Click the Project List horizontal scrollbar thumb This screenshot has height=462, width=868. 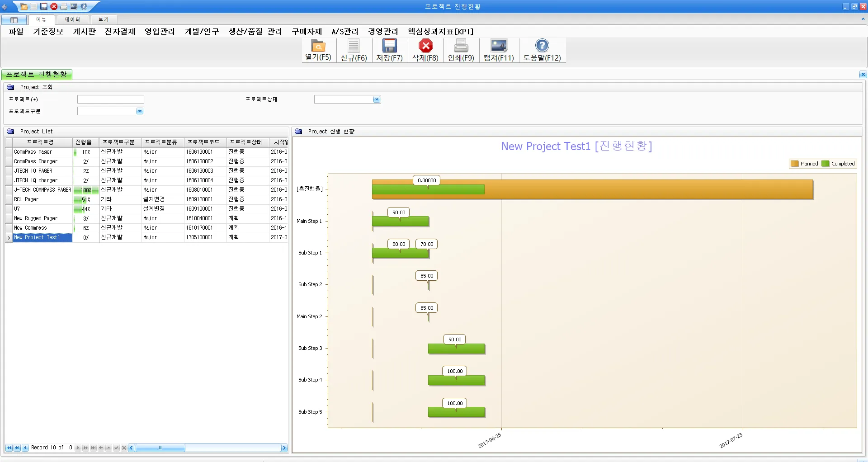pos(160,448)
